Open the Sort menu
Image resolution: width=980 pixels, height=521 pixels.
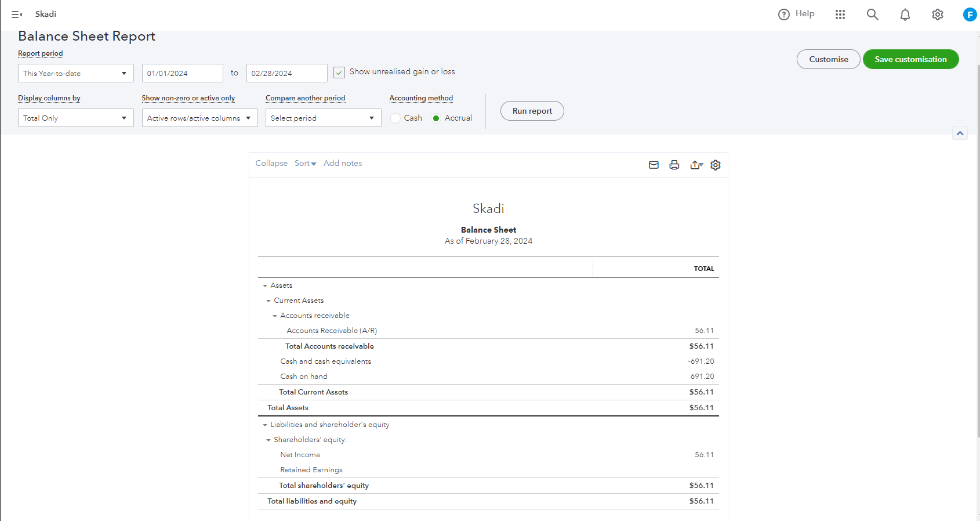[x=305, y=164]
